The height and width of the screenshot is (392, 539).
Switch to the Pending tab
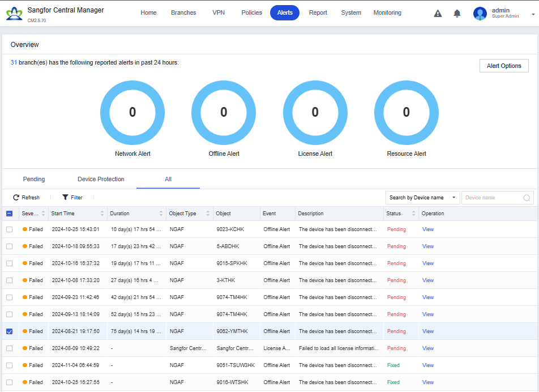(x=34, y=179)
